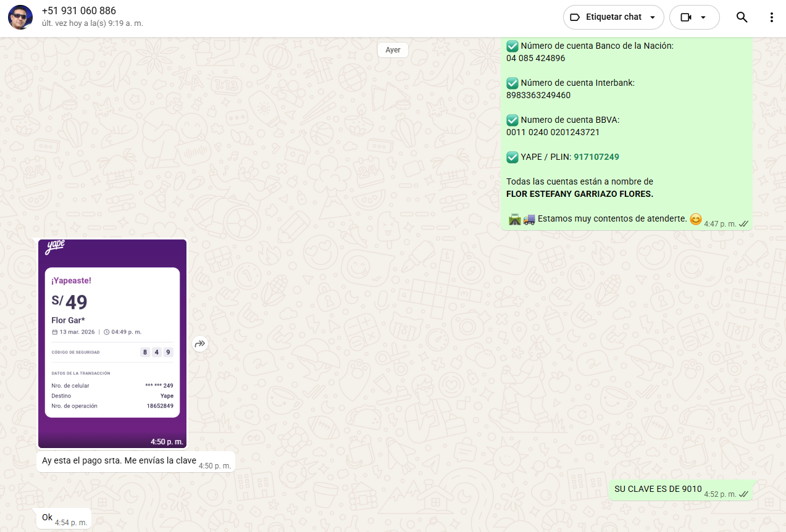Click the forward arrow beside Yape image
Image resolution: width=786 pixels, height=532 pixels.
pyautogui.click(x=200, y=344)
